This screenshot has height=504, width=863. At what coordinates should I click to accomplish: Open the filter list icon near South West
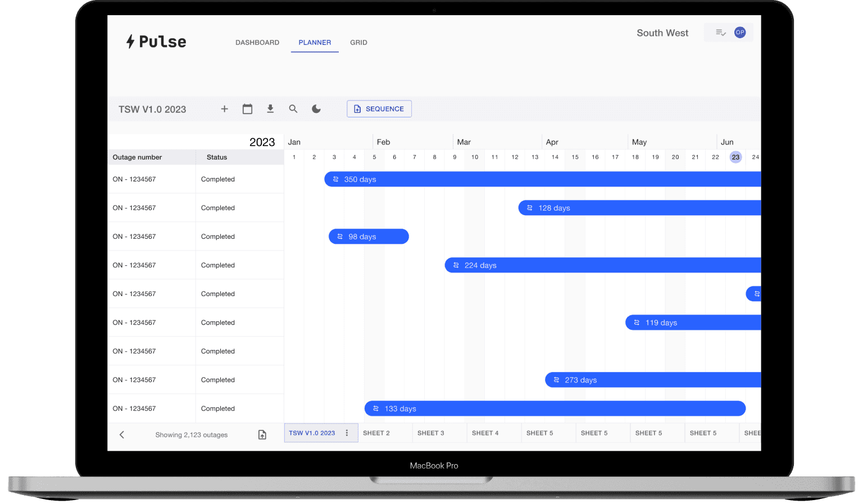point(721,33)
